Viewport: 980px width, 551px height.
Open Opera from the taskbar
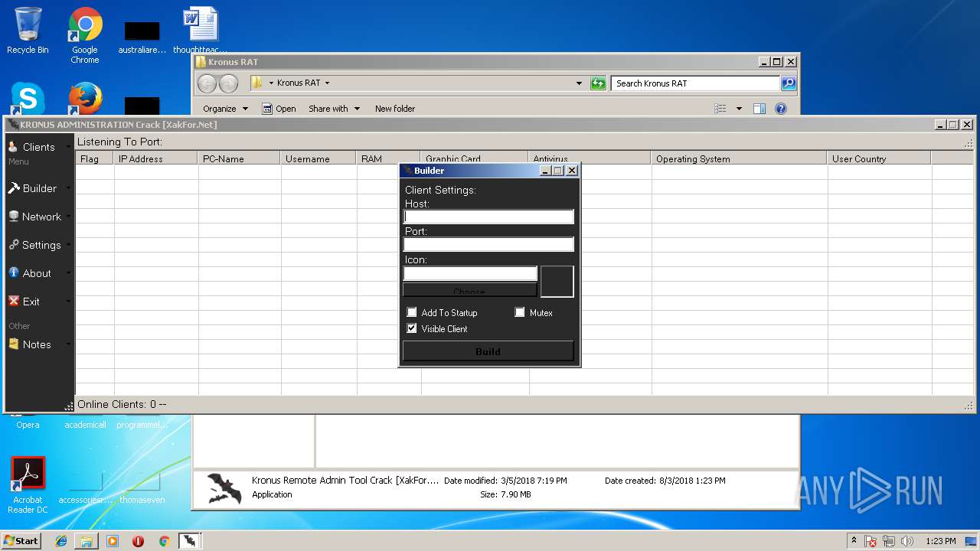[138, 541]
